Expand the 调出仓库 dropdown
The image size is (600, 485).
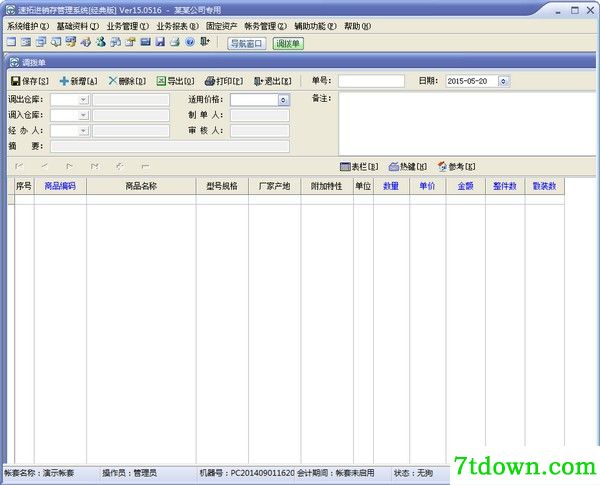(83, 100)
